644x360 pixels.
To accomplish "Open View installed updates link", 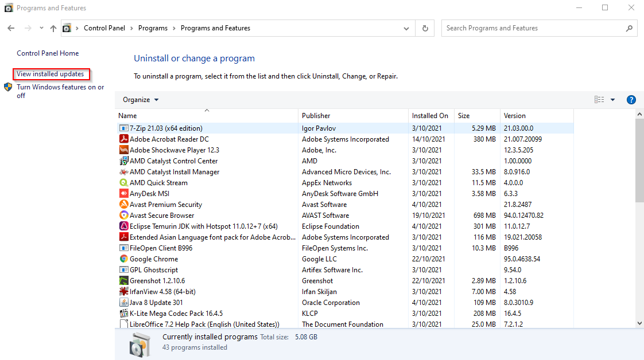I will [50, 74].
